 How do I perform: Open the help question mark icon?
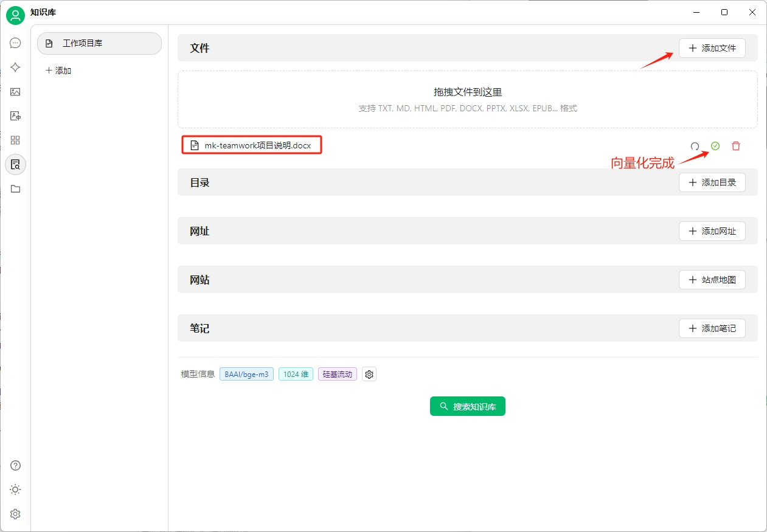tap(15, 466)
